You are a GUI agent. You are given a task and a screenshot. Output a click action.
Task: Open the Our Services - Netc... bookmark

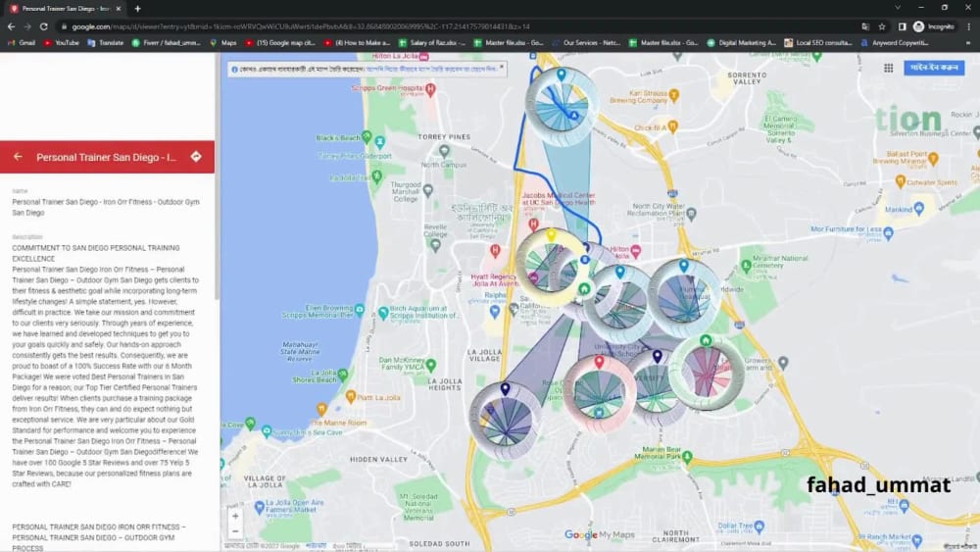click(586, 43)
